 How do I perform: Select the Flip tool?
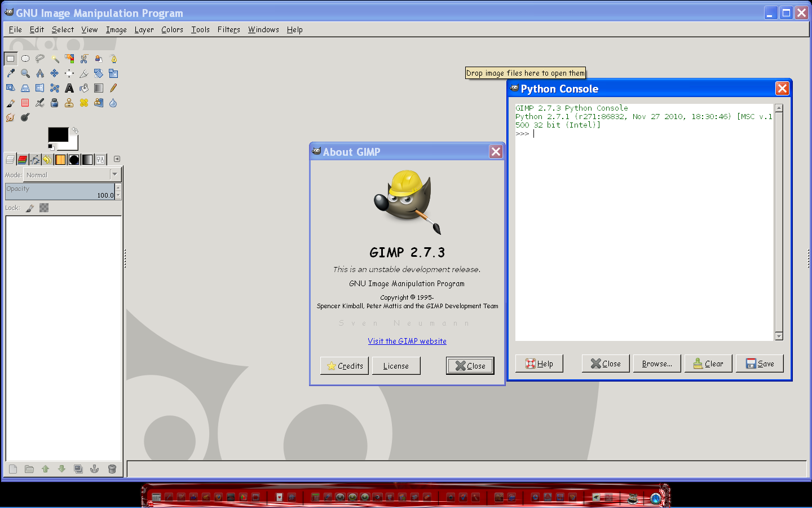pos(40,88)
